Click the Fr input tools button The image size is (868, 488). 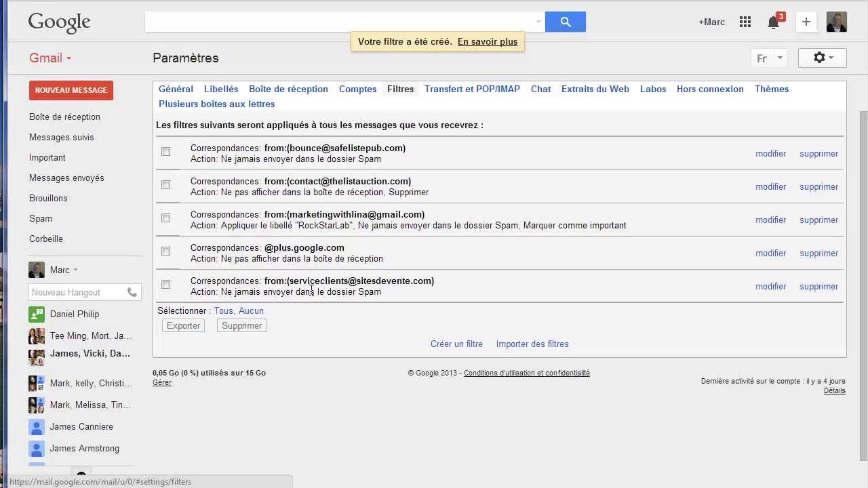[762, 58]
